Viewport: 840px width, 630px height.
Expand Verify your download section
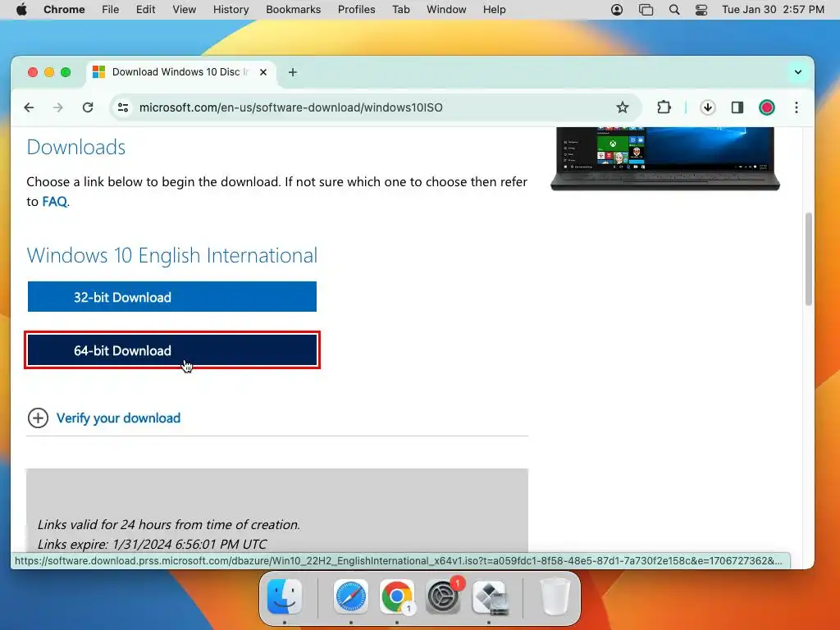(x=38, y=418)
